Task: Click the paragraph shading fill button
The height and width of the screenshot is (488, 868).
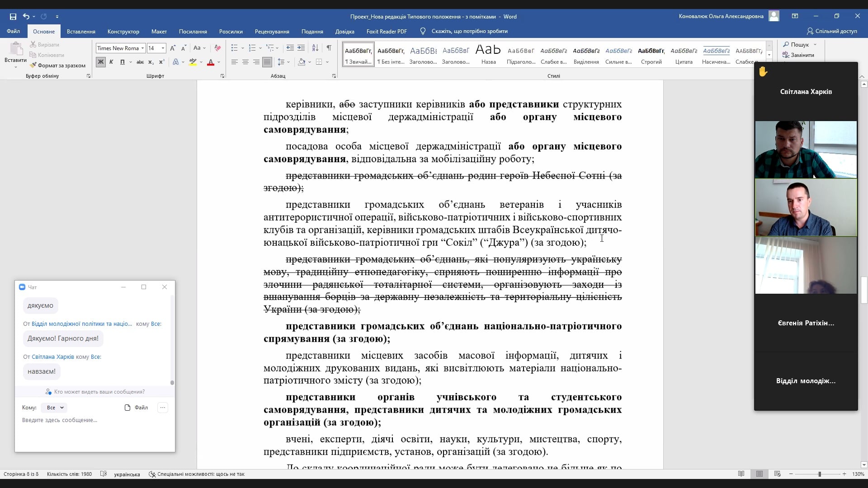Action: [302, 62]
